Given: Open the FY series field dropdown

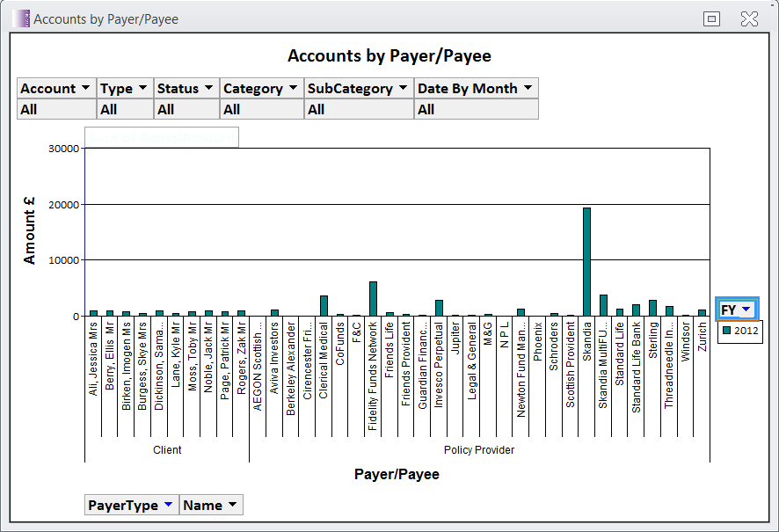Looking at the screenshot, I should tap(746, 310).
